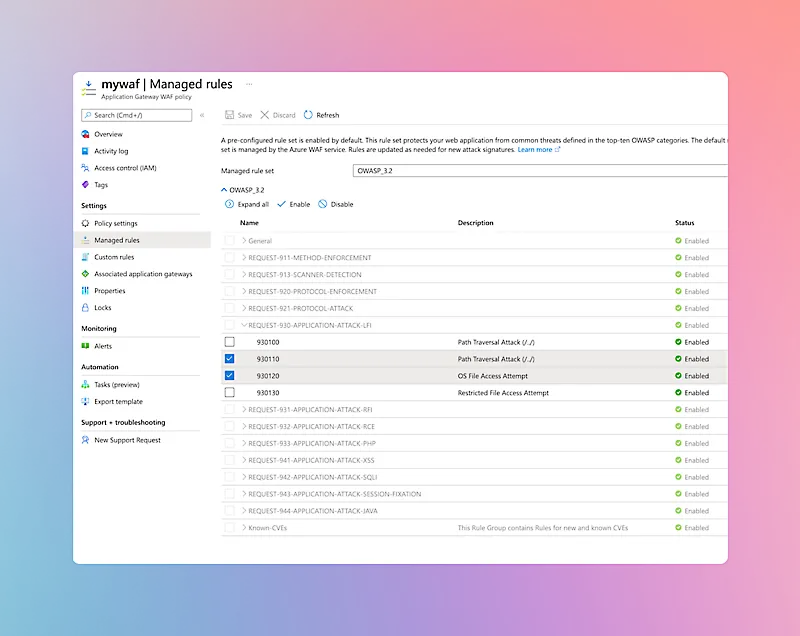Click the Learn more link
Screen dimensions: 800x636
[x=536, y=150]
